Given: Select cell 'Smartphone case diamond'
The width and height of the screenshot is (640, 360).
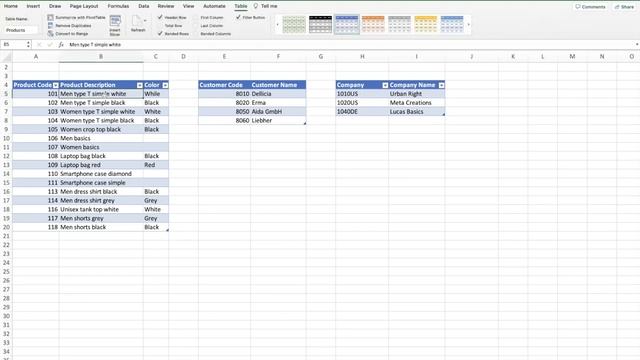Looking at the screenshot, I should (x=101, y=174).
